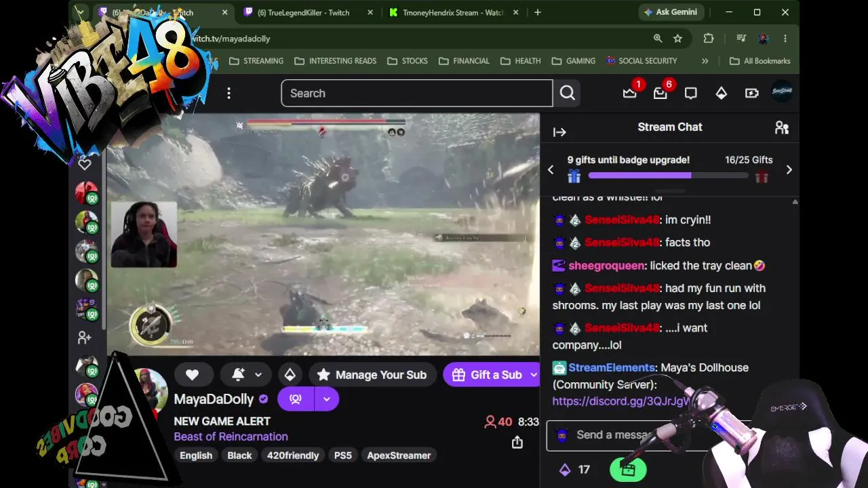
Task: Open Whispers speech bubble icon
Action: point(691,94)
